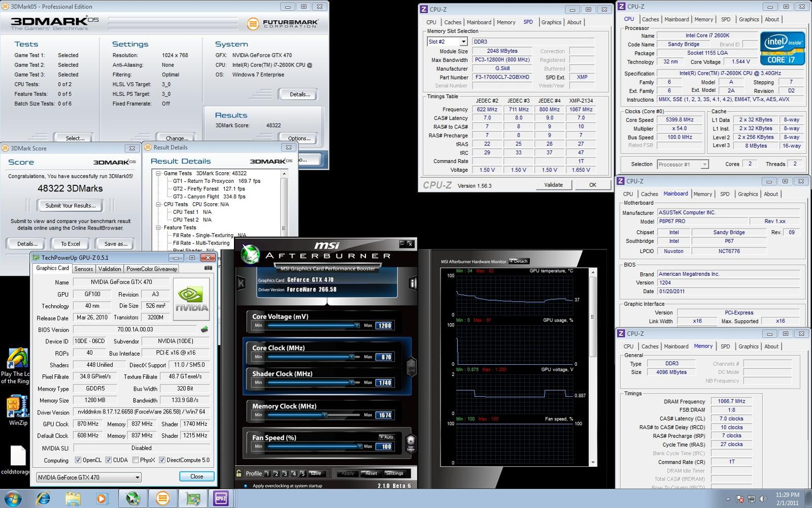Click the Details... button in 3DMark System panel
Viewport: 812px width, 508px height.
tap(299, 94)
